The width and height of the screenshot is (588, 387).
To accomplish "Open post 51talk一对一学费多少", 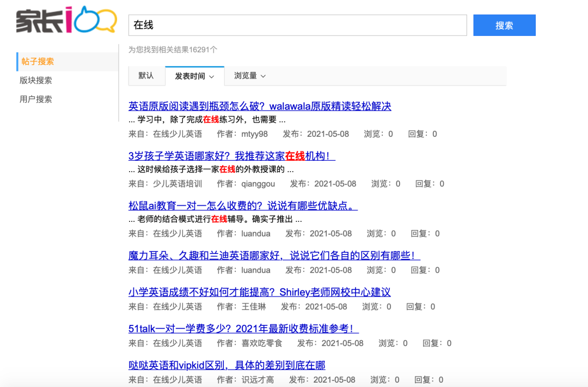I will click(x=243, y=329).
